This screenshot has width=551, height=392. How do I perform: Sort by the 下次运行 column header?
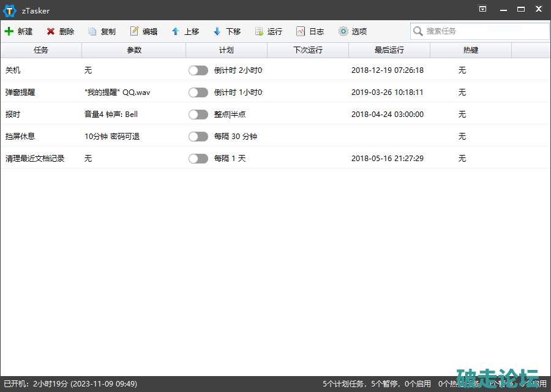[x=308, y=50]
